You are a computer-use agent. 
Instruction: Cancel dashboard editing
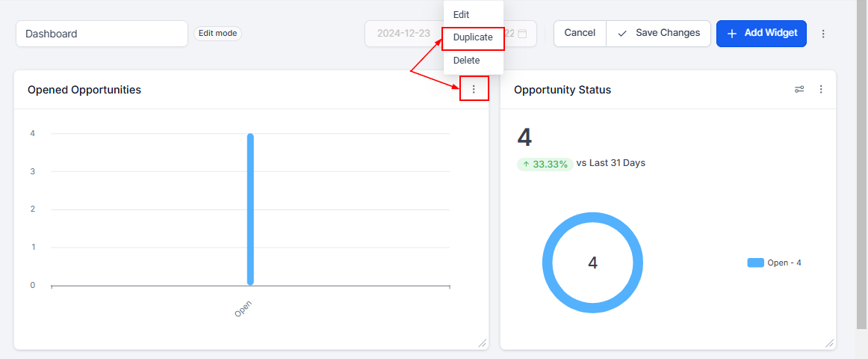coord(580,33)
